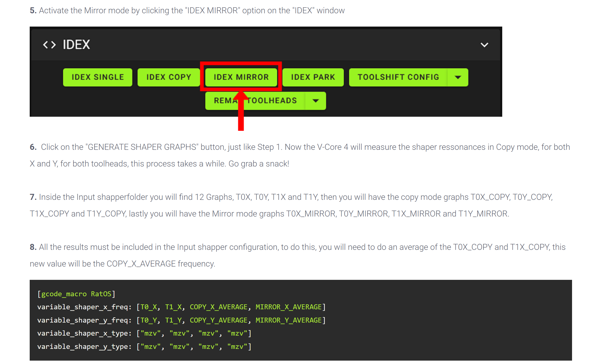Expand the REMAP TOOLHEADS dropdown arrow
Screen dimensions: 602x364
(315, 101)
